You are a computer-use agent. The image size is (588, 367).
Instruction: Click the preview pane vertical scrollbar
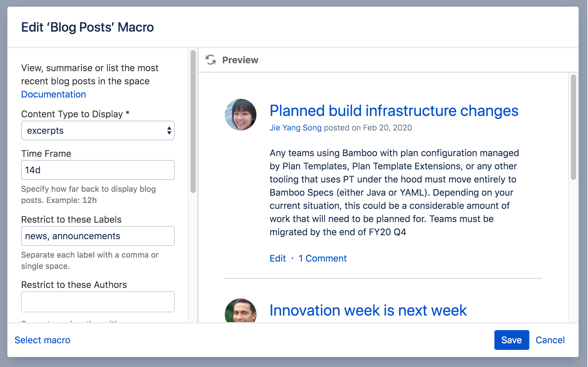tap(573, 127)
